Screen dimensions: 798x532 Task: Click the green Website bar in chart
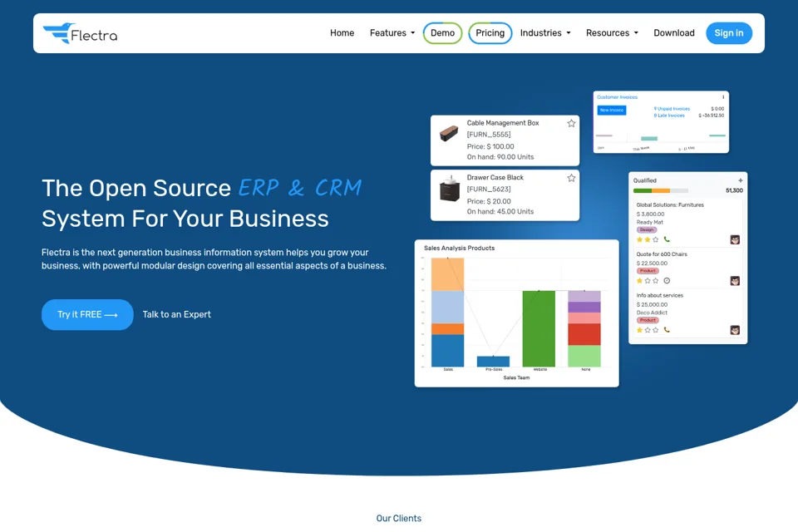coord(539,328)
